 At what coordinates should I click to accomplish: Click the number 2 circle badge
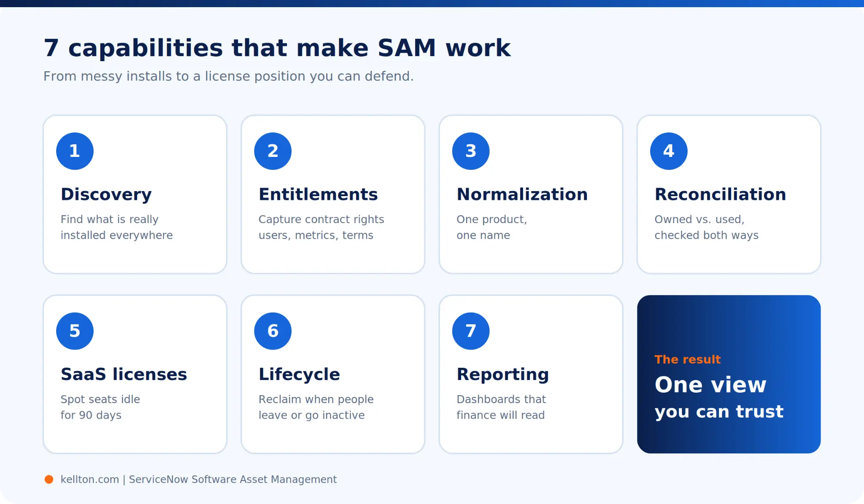click(x=273, y=151)
